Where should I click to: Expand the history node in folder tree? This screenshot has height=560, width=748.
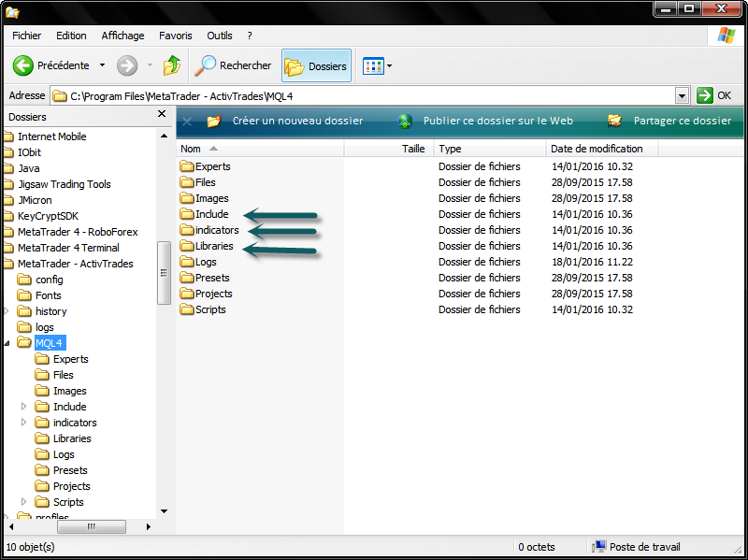pyautogui.click(x=7, y=311)
